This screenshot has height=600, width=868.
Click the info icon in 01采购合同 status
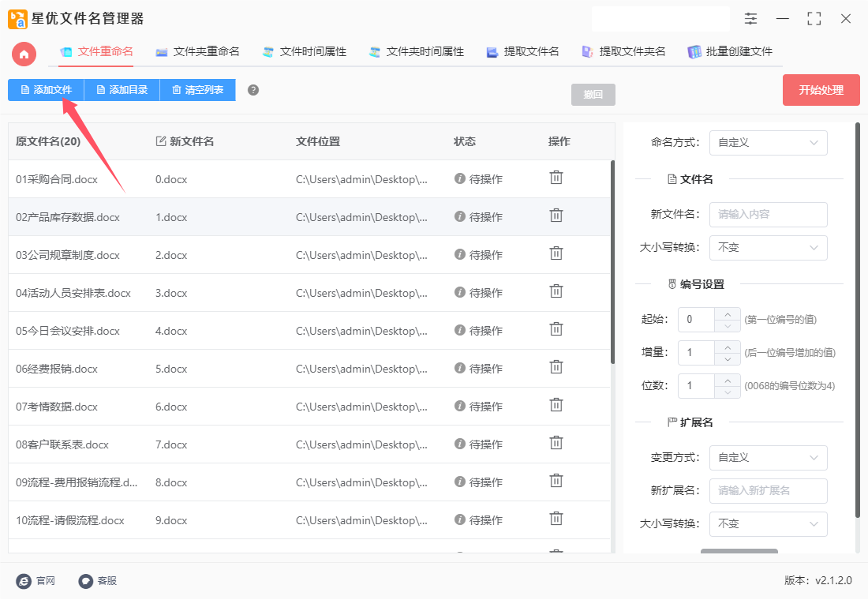pyautogui.click(x=459, y=178)
